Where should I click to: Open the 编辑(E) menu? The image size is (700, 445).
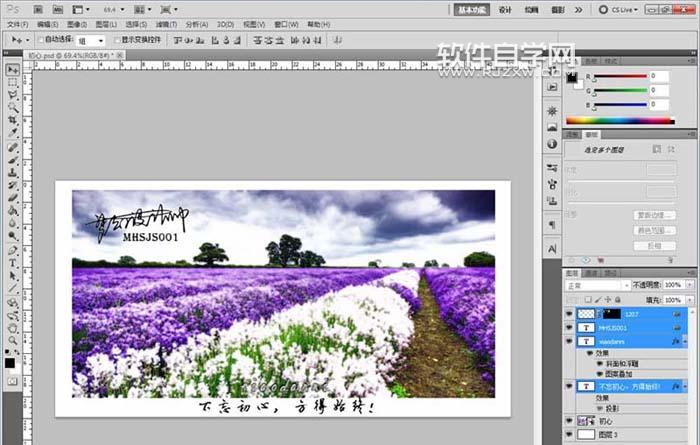[47, 24]
